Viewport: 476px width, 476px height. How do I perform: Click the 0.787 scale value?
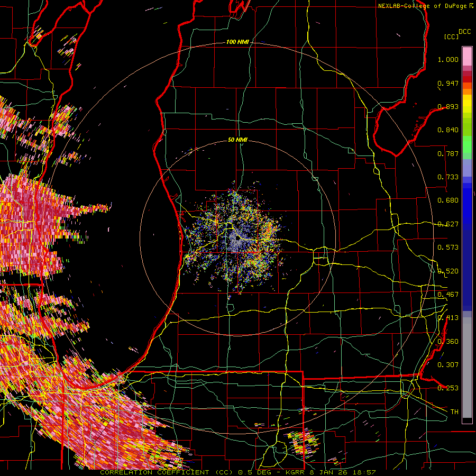[x=448, y=153]
